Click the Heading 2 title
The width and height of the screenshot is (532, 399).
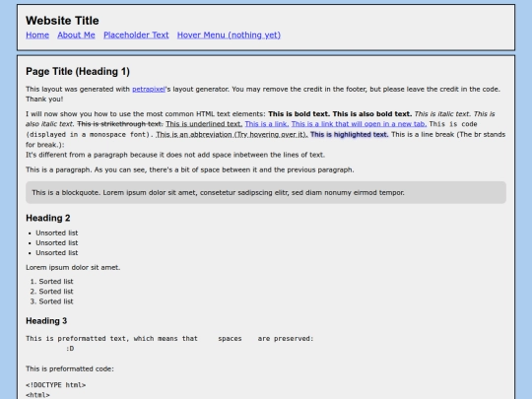48,218
